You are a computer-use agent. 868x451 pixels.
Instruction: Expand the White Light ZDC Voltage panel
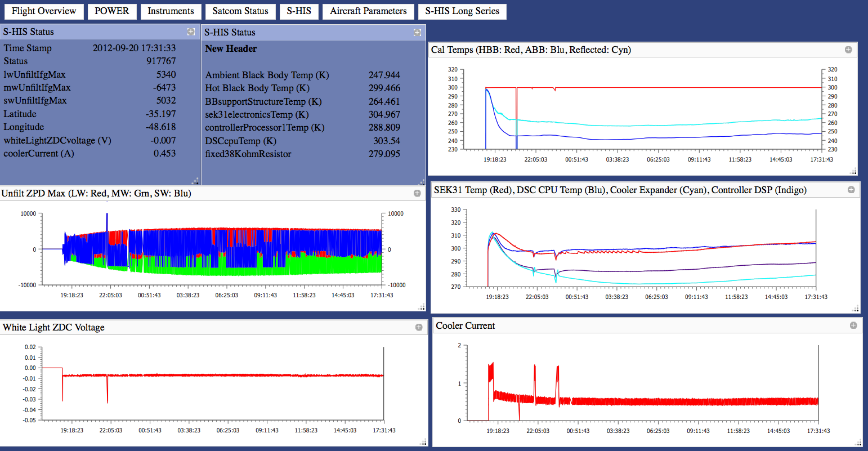coord(419,328)
